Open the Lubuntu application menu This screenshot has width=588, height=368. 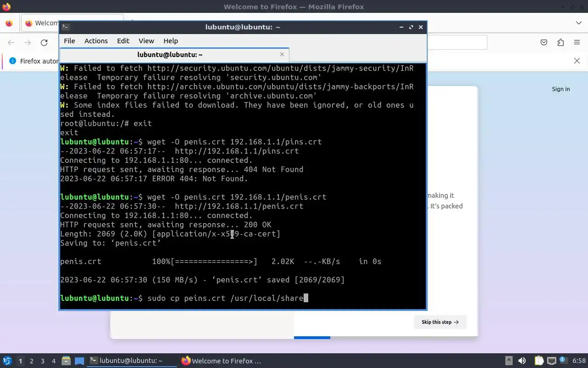tap(7, 361)
